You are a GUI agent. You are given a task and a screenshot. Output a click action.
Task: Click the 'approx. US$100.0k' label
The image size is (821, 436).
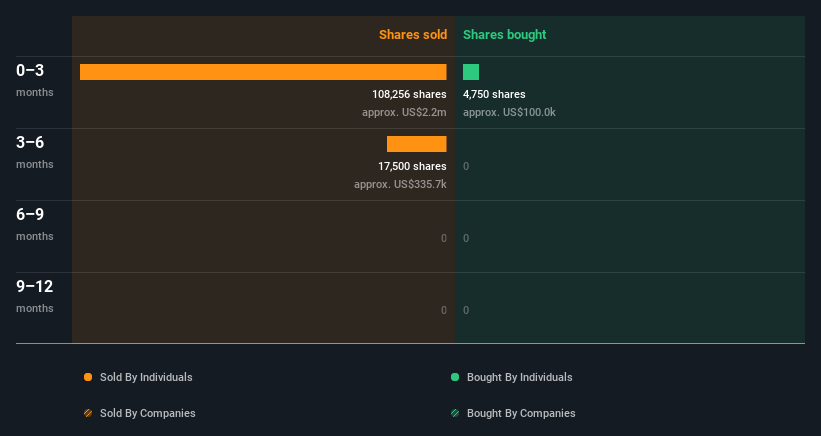pos(509,113)
